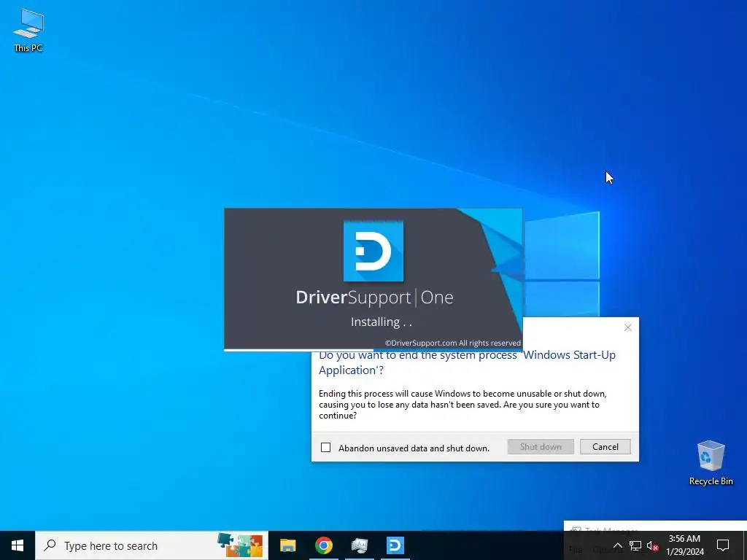
Task: Open the This PC desktop icon
Action: [x=28, y=29]
